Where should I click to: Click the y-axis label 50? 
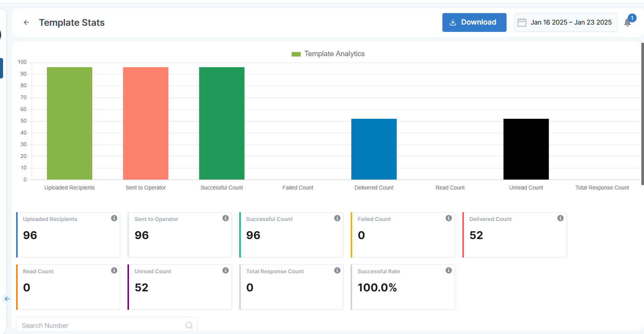[x=24, y=121]
